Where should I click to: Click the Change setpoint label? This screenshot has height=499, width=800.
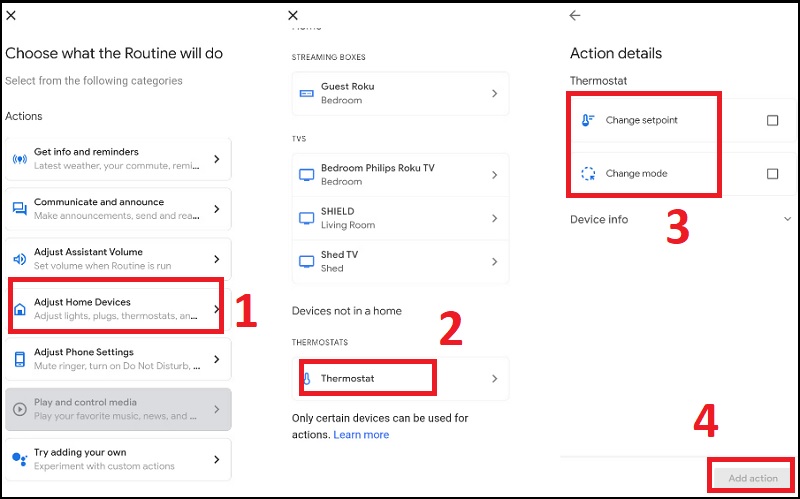click(641, 120)
